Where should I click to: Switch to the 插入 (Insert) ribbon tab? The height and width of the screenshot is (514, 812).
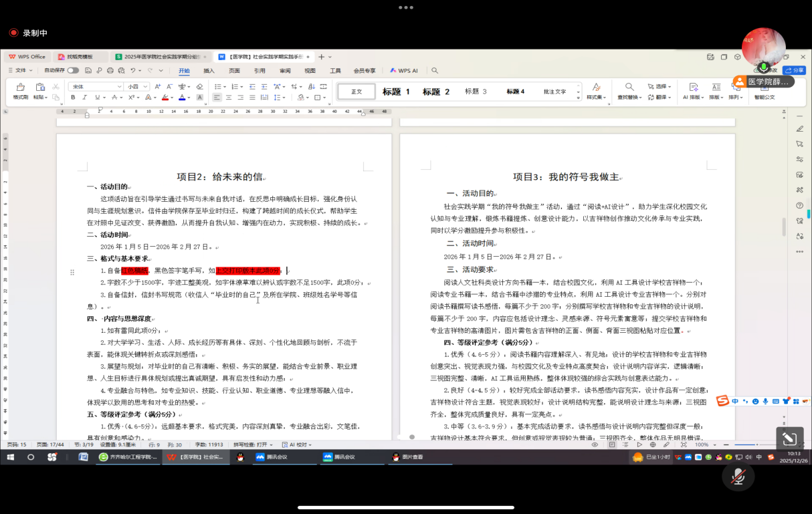click(x=209, y=70)
